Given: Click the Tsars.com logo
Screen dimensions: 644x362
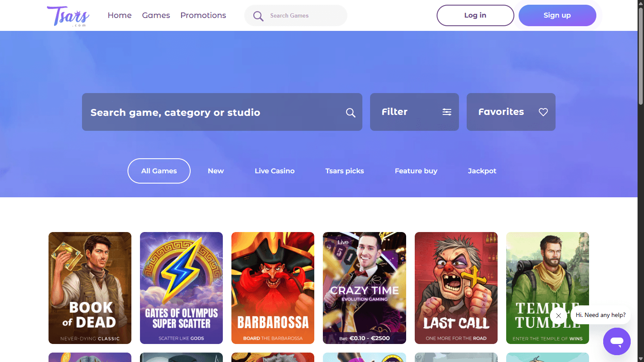Looking at the screenshot, I should pyautogui.click(x=68, y=16).
